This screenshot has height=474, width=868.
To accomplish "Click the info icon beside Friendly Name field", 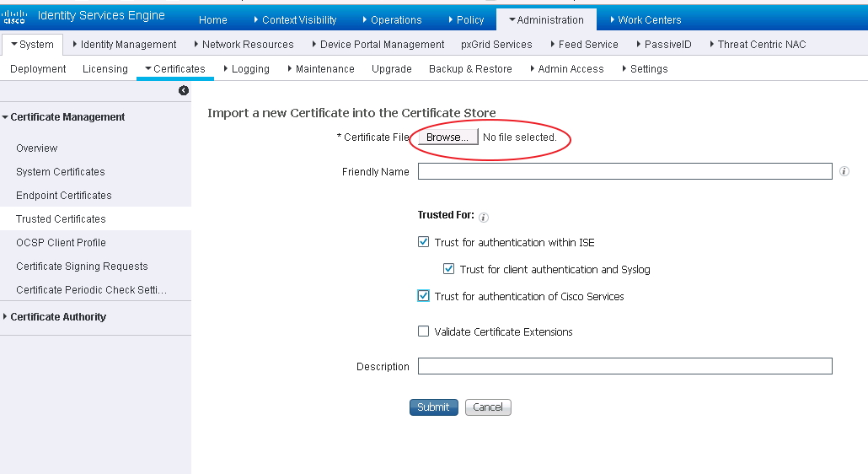I will pyautogui.click(x=844, y=171).
